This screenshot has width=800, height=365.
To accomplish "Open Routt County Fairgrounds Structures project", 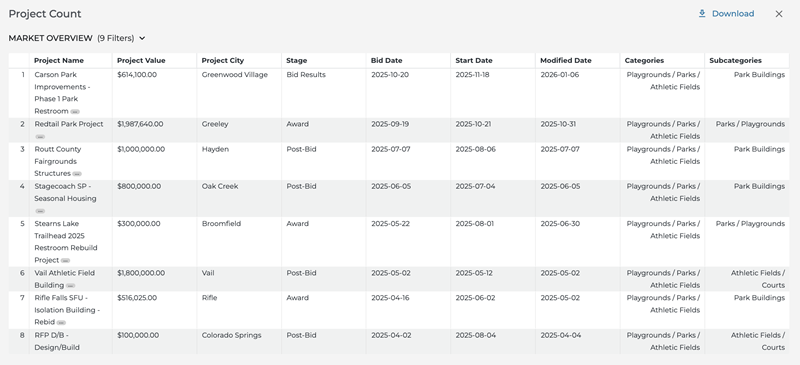I will [58, 161].
